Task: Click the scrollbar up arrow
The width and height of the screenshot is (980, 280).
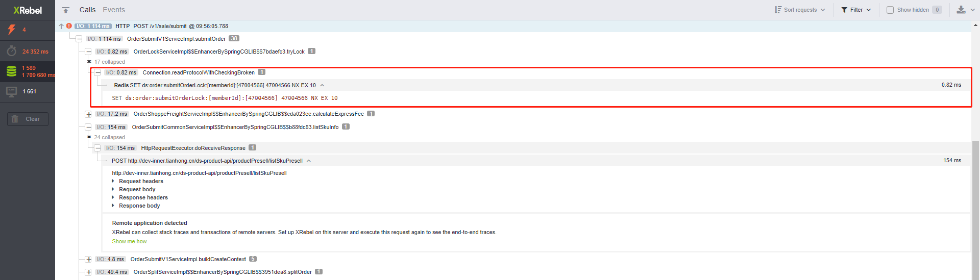Action: click(x=975, y=24)
